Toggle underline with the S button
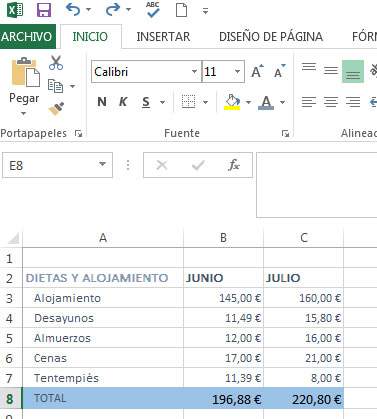 pos(146,102)
